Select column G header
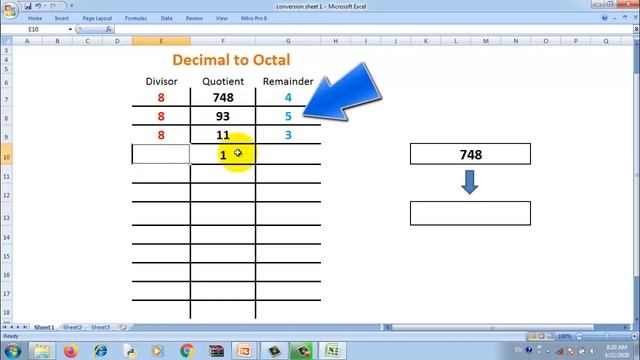 coord(288,41)
